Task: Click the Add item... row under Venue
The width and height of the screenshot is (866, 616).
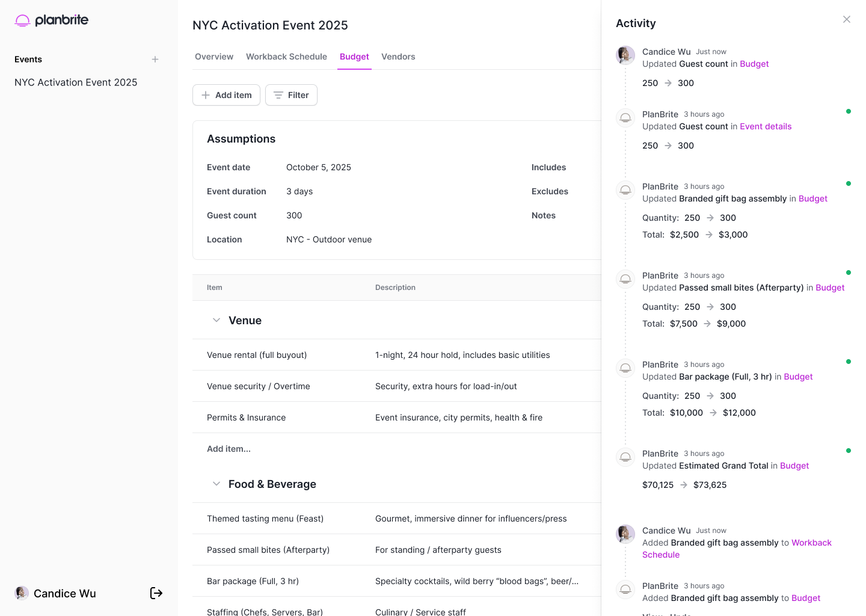Action: click(x=229, y=449)
